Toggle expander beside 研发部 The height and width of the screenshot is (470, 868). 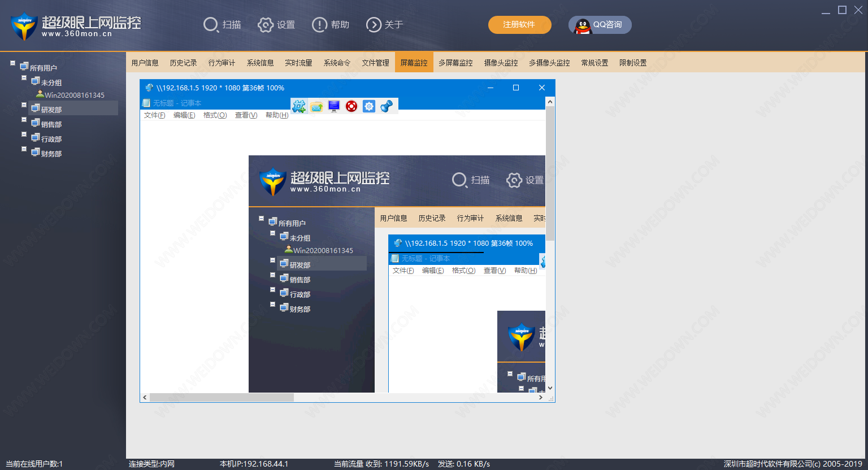tap(24, 105)
